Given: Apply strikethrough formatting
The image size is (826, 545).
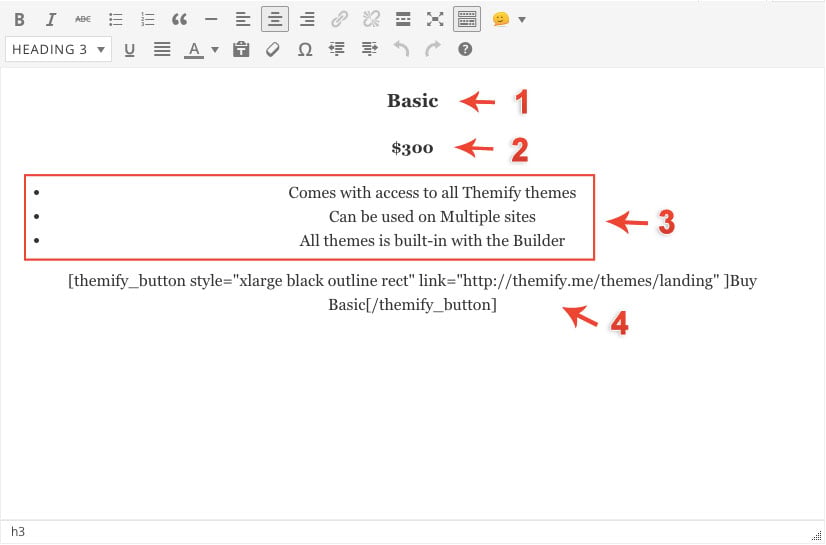Looking at the screenshot, I should click(83, 19).
